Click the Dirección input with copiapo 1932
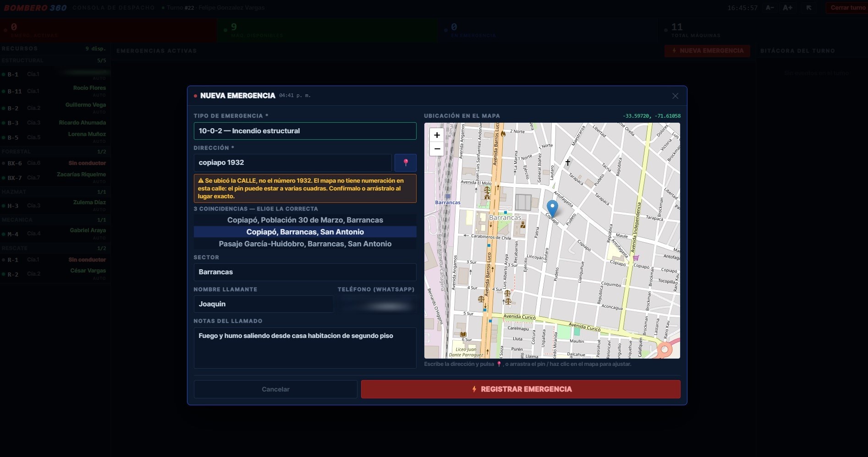 click(x=292, y=163)
